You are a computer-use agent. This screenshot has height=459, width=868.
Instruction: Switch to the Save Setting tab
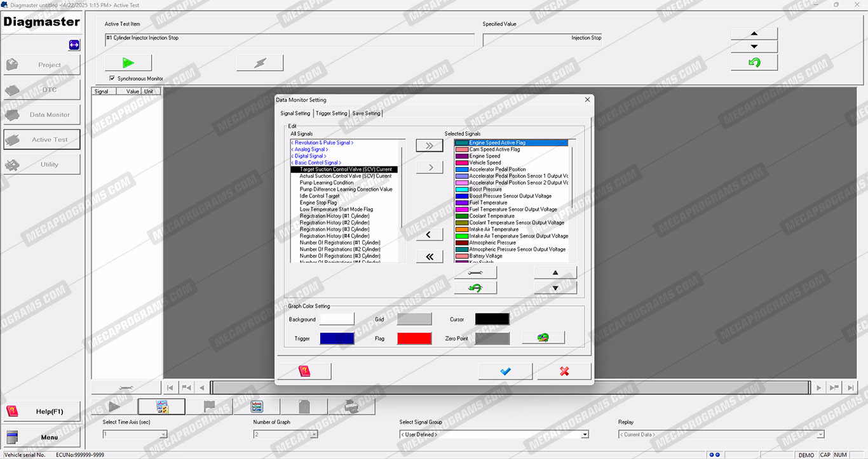point(367,114)
